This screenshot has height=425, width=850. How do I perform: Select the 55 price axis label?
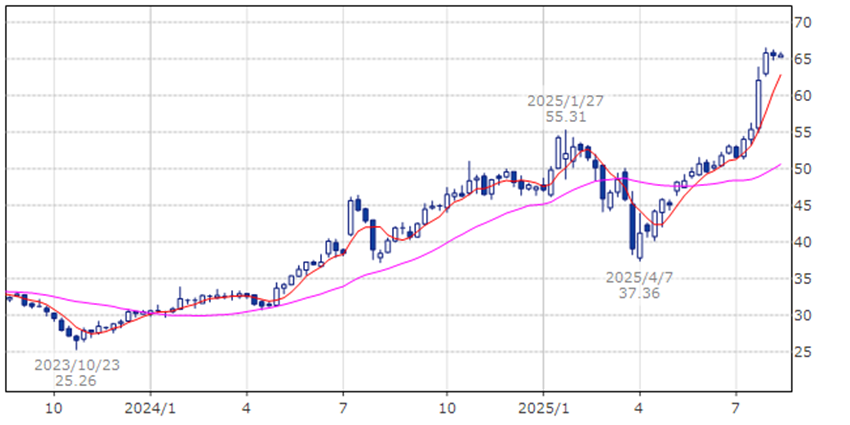coord(801,133)
